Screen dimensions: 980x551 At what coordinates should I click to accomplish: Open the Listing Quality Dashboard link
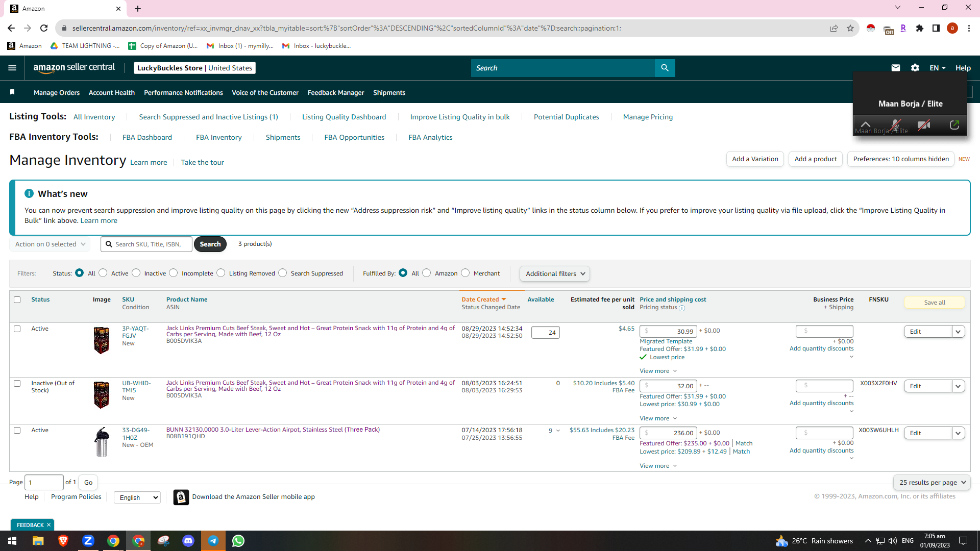344,117
